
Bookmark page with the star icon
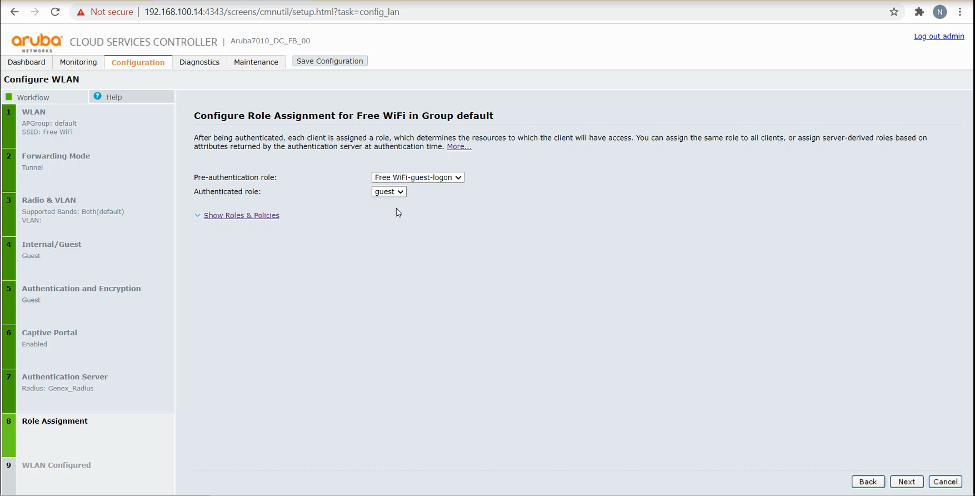pyautogui.click(x=894, y=12)
